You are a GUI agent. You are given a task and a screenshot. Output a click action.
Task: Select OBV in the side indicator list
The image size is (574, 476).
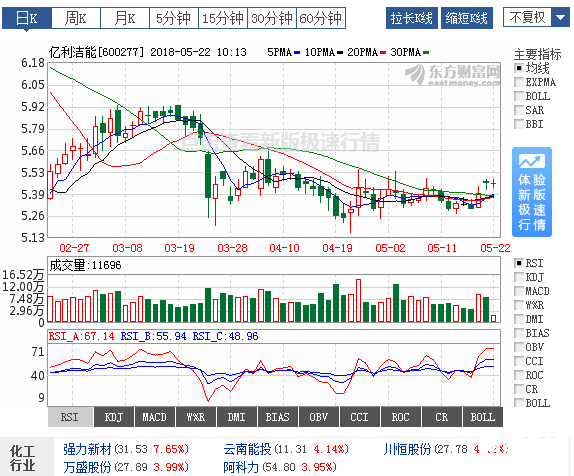tap(529, 347)
